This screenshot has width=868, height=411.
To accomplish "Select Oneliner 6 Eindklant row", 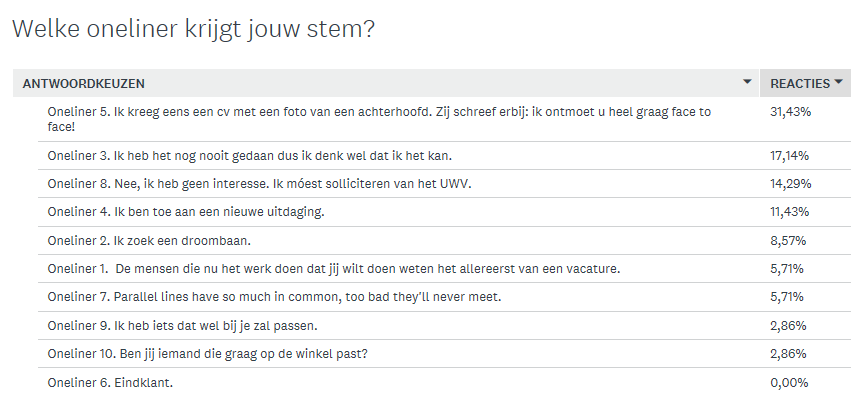I will pyautogui.click(x=444, y=382).
